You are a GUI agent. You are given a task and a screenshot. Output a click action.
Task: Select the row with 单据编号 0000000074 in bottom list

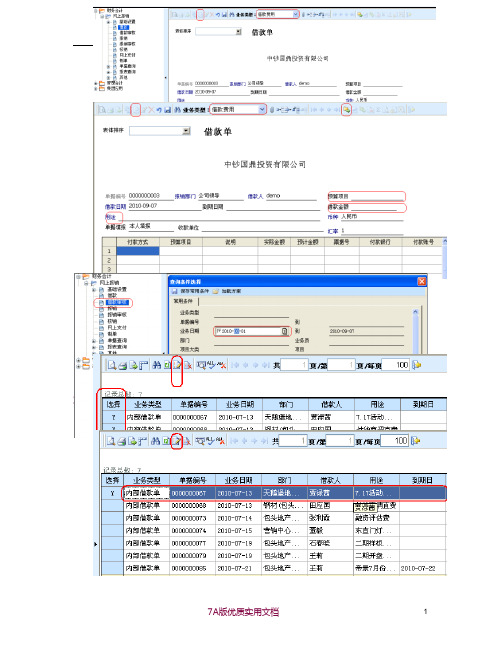[274, 530]
